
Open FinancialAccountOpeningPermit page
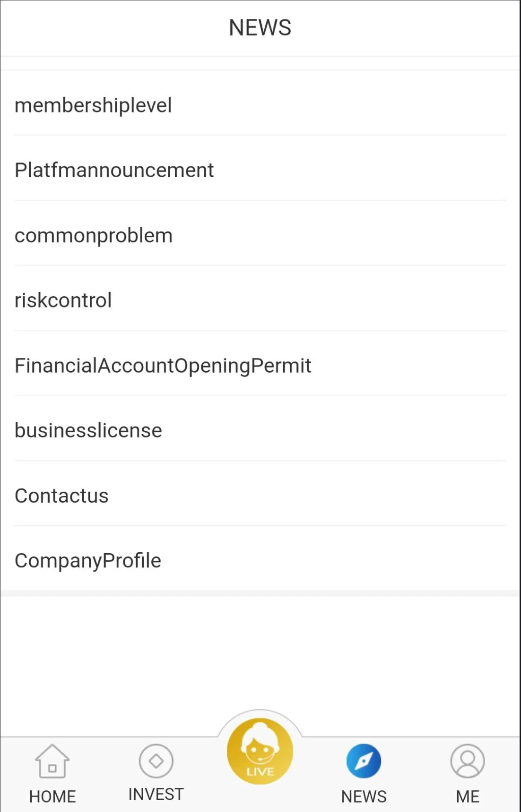163,366
